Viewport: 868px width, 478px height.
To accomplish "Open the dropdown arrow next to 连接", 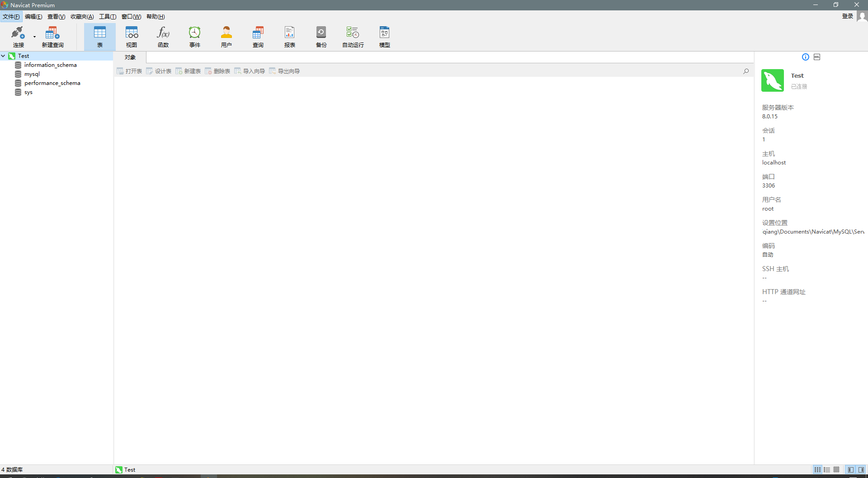I will pyautogui.click(x=34, y=37).
